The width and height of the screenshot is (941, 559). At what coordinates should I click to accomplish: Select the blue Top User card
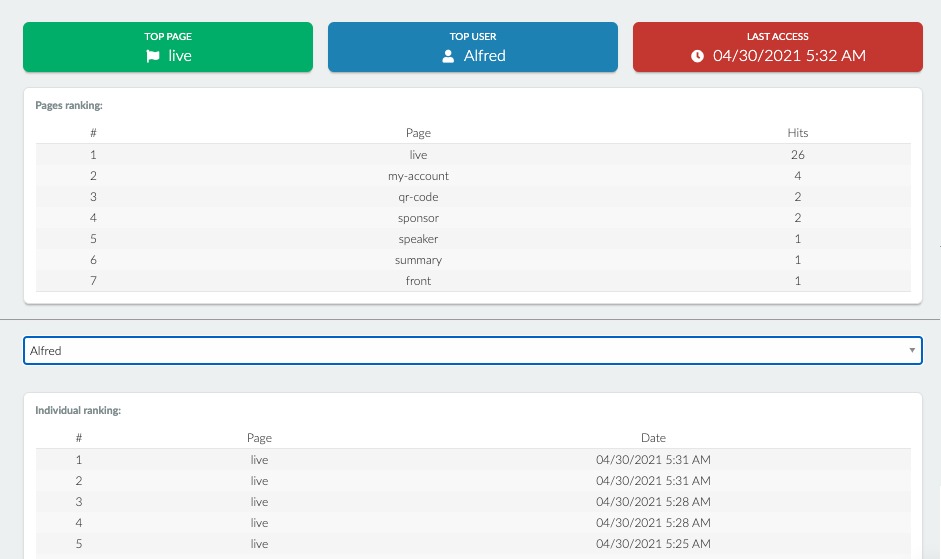[473, 47]
